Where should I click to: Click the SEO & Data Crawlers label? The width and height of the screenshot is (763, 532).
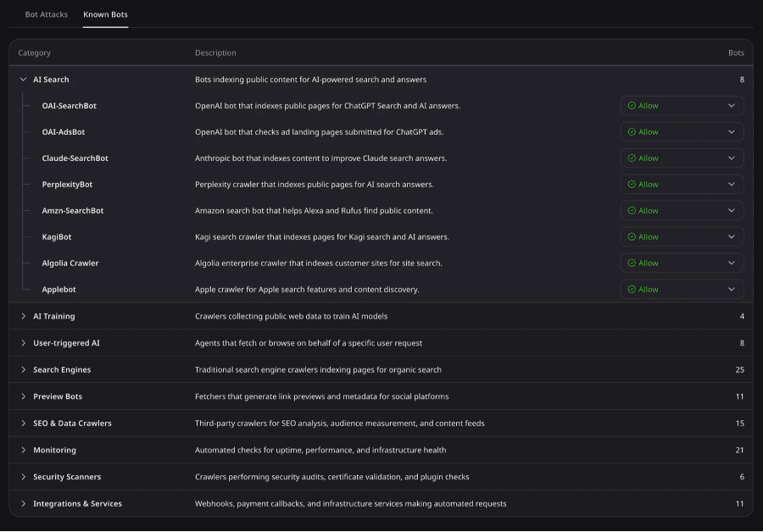[72, 423]
